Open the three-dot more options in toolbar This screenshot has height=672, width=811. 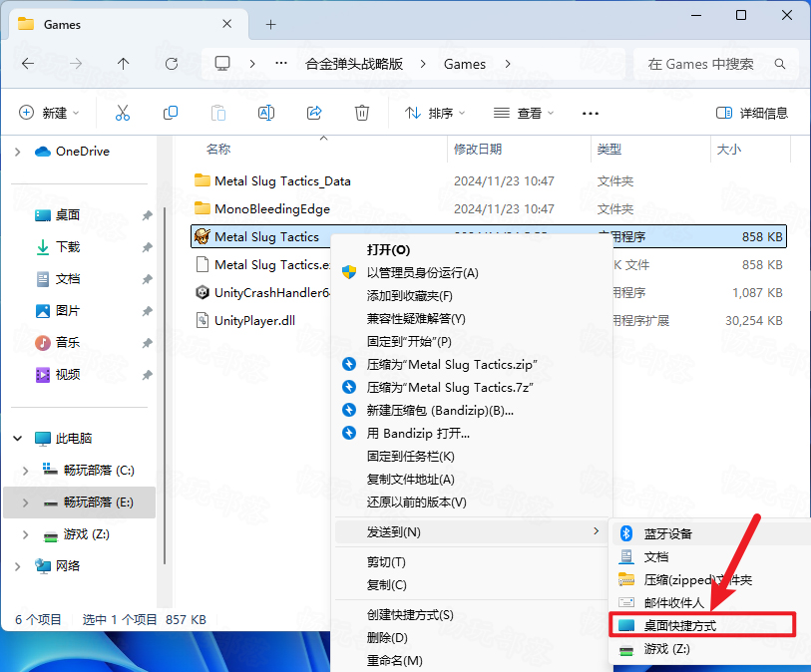pyautogui.click(x=591, y=114)
